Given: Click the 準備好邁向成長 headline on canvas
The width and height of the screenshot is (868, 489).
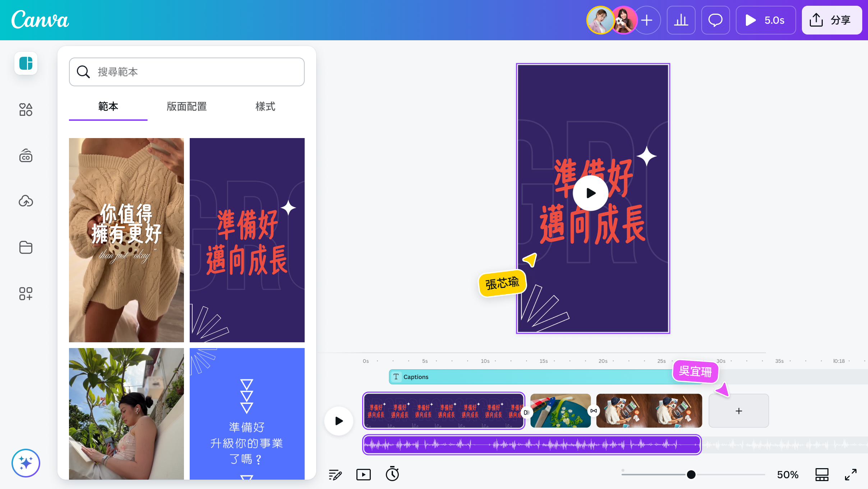Looking at the screenshot, I should coord(593,201).
